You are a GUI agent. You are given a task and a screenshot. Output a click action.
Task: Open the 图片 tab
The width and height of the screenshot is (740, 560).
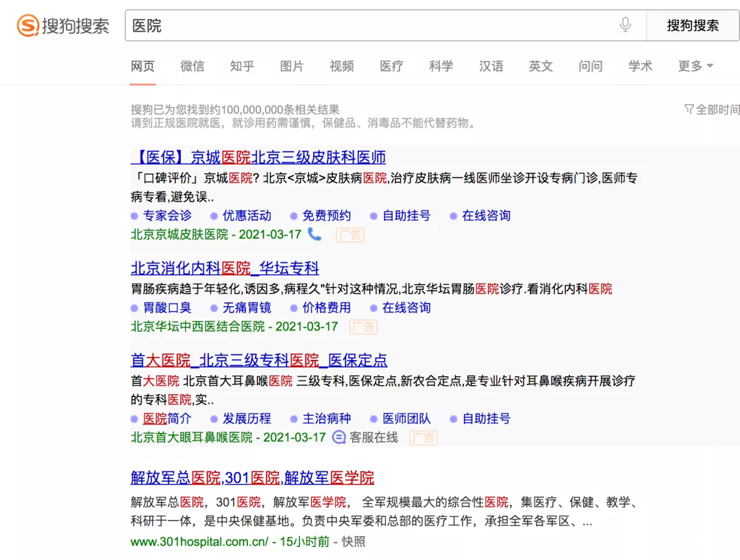(292, 66)
